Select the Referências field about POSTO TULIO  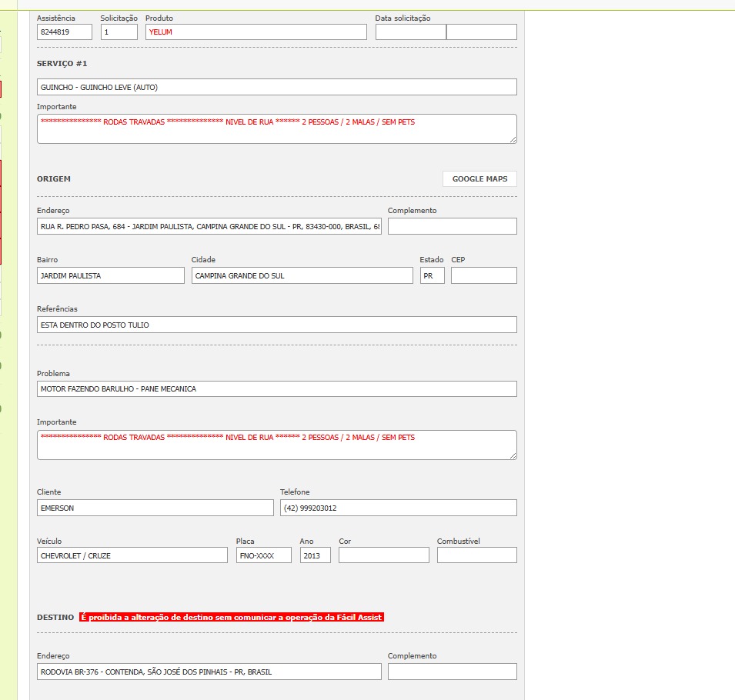(277, 325)
